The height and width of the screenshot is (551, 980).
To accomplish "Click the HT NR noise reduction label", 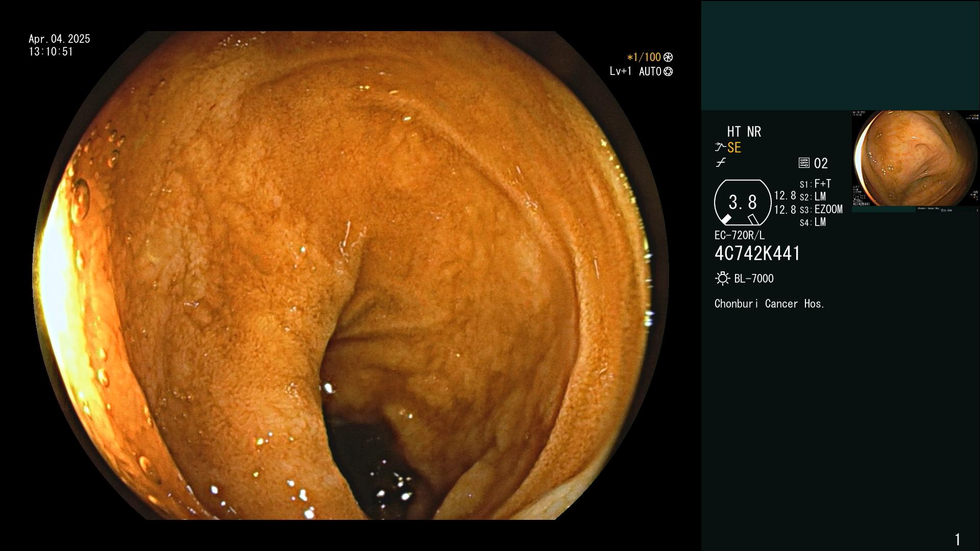I will tap(744, 132).
